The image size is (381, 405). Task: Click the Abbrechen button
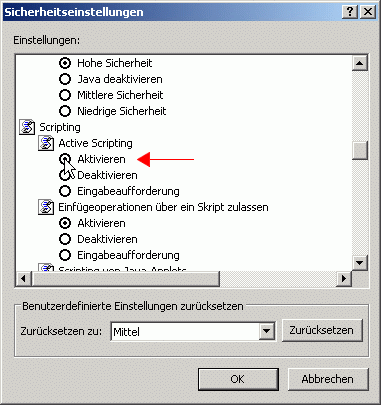tap(328, 379)
